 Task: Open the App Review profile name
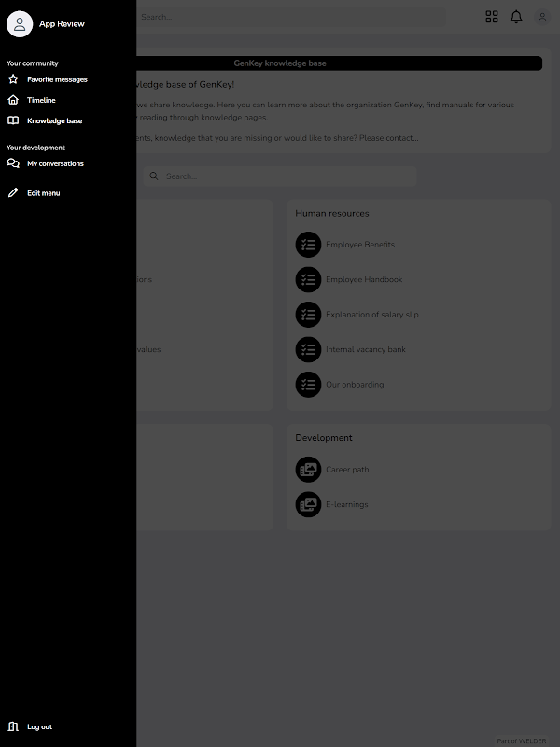62,24
